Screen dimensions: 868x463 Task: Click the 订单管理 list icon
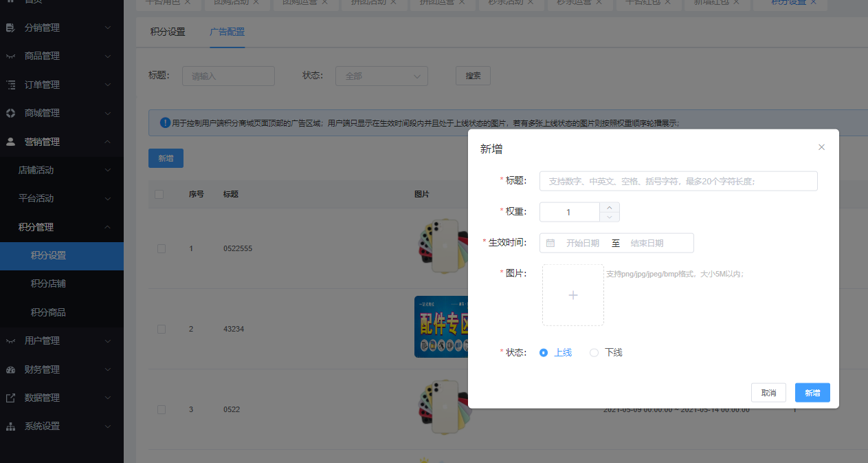tap(10, 85)
